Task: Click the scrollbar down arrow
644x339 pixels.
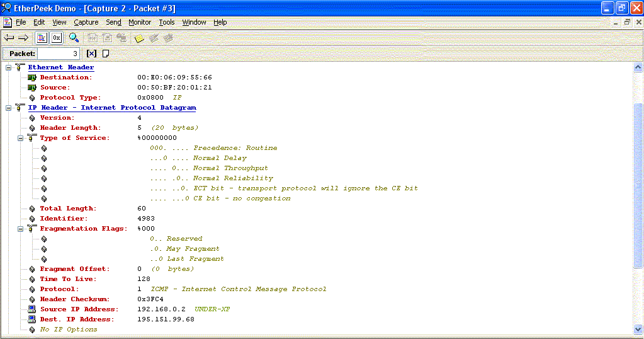Action: pos(638,329)
